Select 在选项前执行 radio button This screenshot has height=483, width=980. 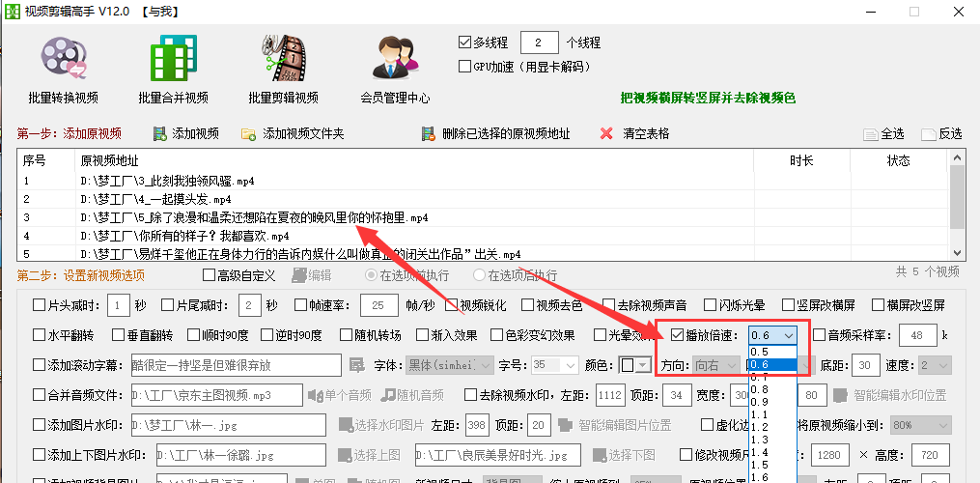pyautogui.click(x=372, y=275)
